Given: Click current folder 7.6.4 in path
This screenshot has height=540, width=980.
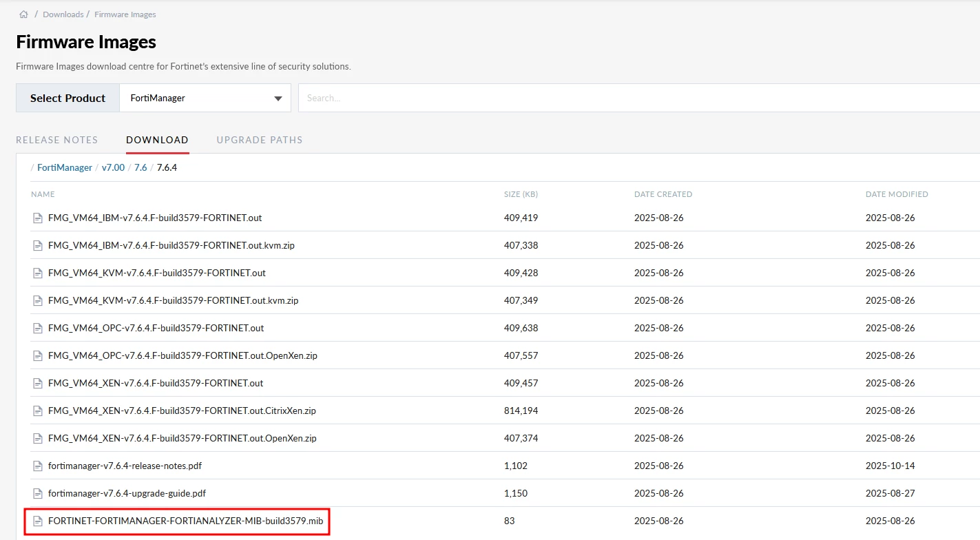Looking at the screenshot, I should (167, 167).
